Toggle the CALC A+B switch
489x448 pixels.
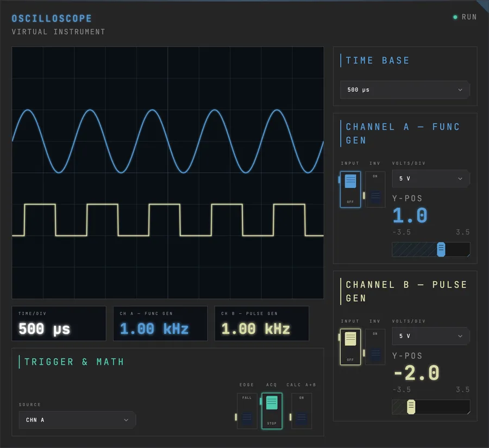[302, 411]
